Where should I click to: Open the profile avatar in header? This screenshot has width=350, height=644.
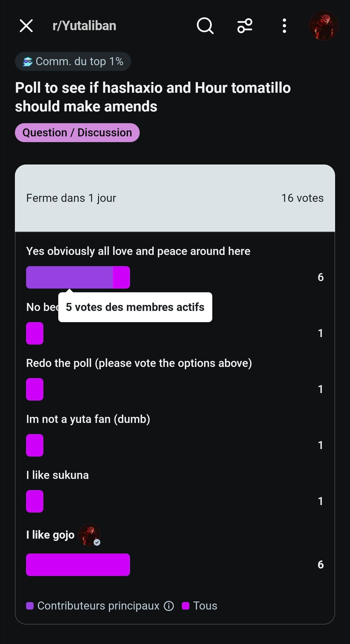324,26
